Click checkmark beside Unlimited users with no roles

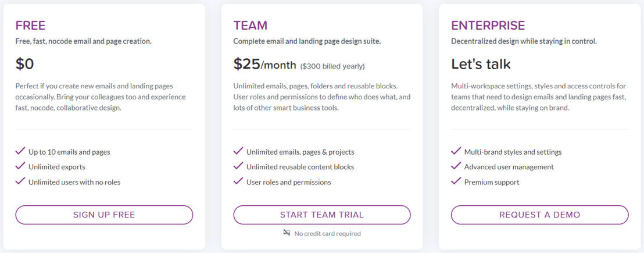pyautogui.click(x=20, y=181)
